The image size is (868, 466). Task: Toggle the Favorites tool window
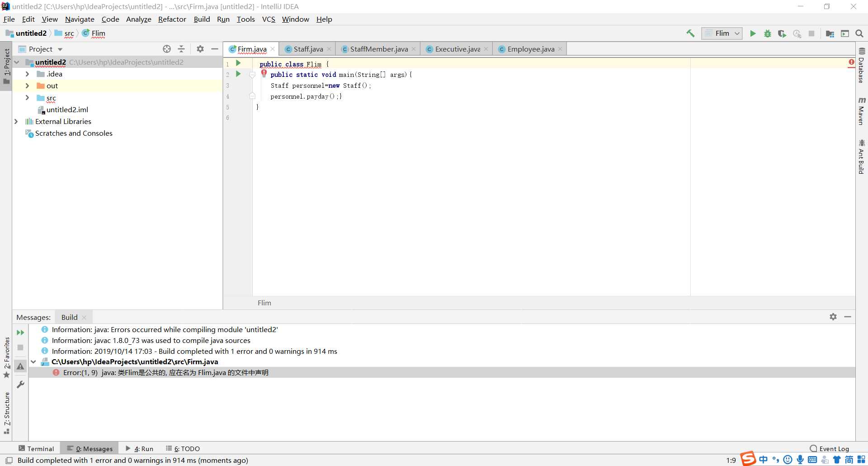[6, 357]
